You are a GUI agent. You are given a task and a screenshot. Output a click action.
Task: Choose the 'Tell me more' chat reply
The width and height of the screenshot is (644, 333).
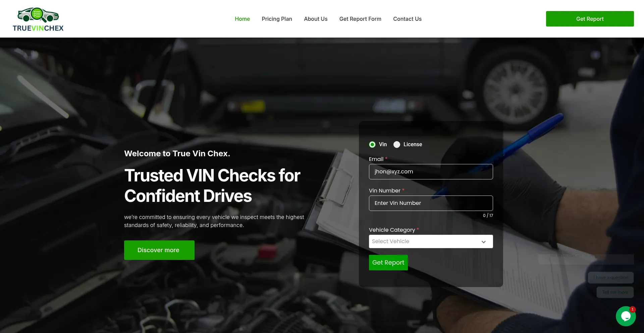[615, 292]
